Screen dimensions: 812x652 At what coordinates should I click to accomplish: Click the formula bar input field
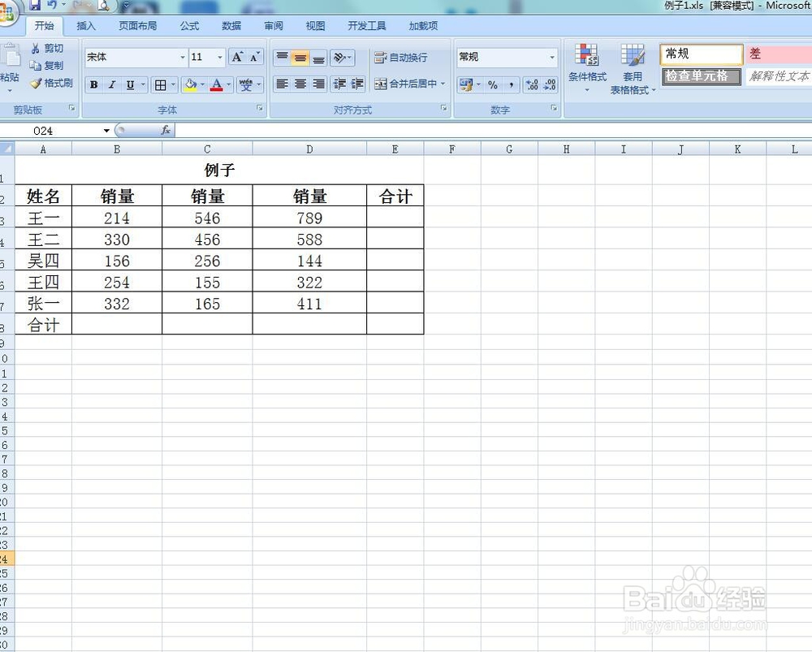(x=493, y=131)
